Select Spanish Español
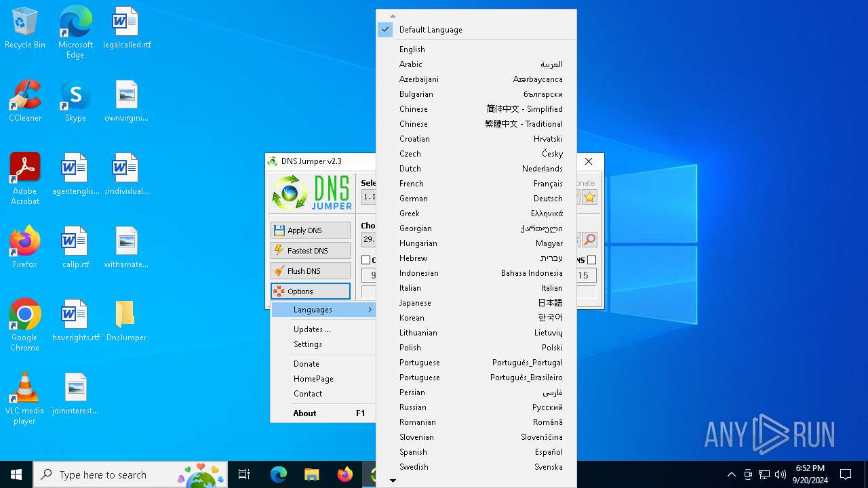 tap(476, 452)
